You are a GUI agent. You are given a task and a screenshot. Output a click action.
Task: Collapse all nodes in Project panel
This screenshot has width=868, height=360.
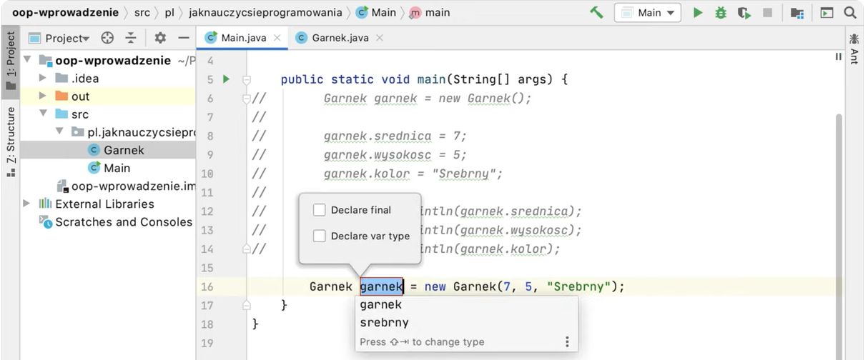pos(130,38)
